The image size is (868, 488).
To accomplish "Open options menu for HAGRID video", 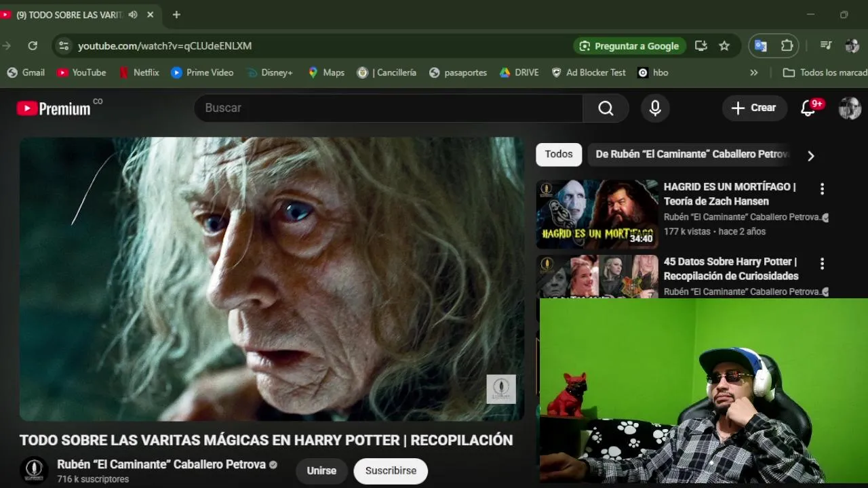I will point(822,189).
